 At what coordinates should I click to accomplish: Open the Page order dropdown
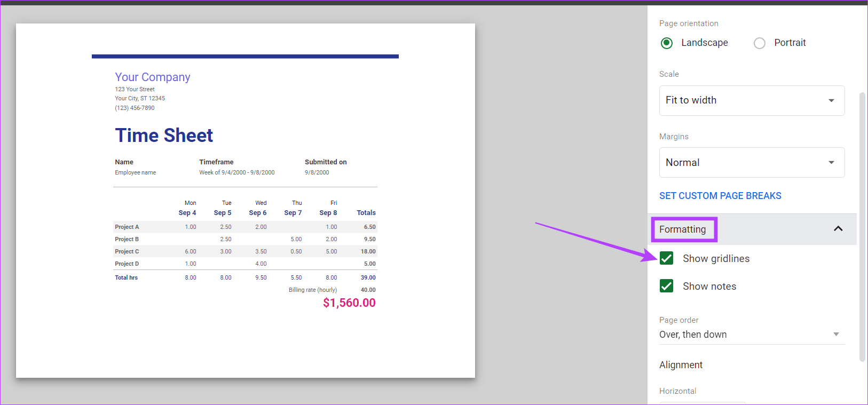point(752,335)
